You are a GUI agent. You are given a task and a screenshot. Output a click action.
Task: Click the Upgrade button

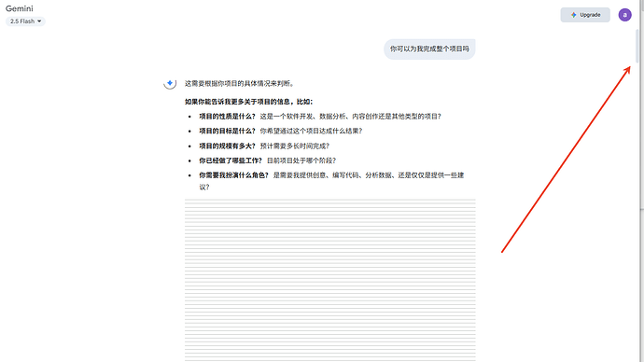coord(585,15)
